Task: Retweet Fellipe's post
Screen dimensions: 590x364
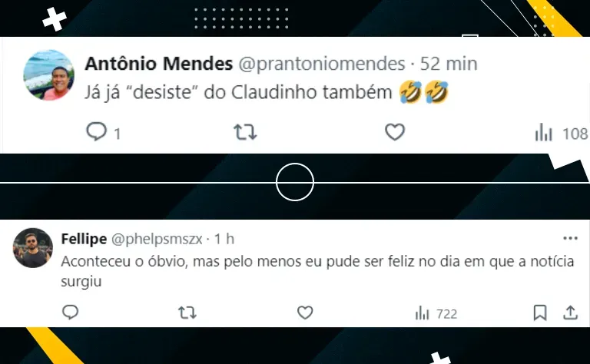Action: click(187, 313)
